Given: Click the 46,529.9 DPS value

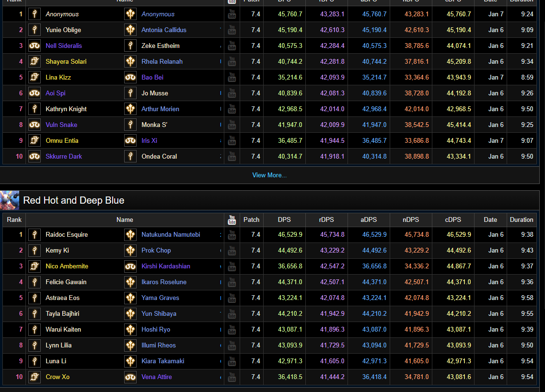Looking at the screenshot, I should [290, 234].
